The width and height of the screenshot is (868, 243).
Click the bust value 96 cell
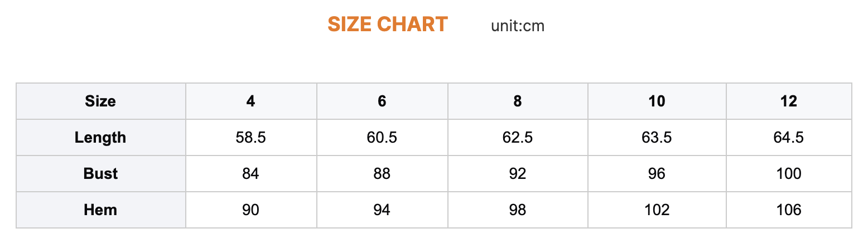pos(657,174)
